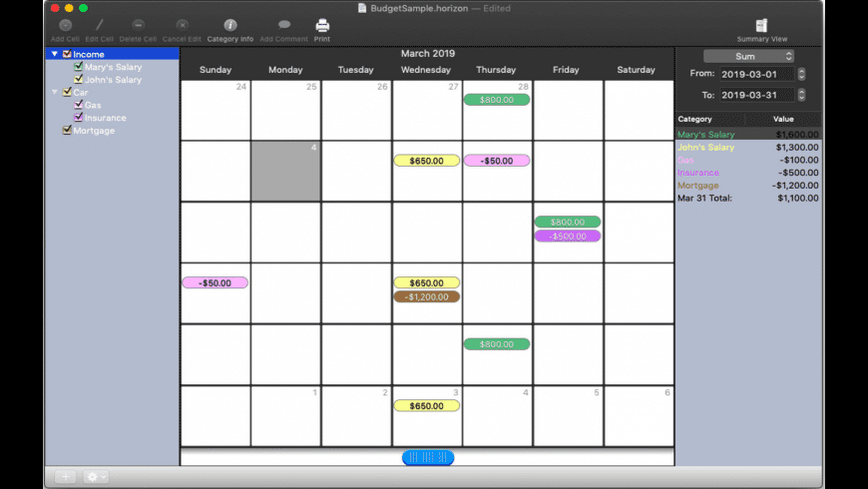This screenshot has height=489, width=868.
Task: Open the gear action menu at bottom
Action: (96, 477)
